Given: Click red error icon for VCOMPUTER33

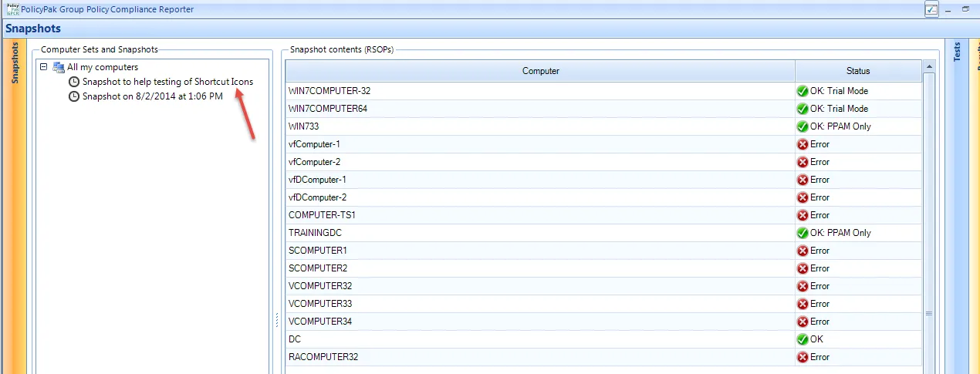Looking at the screenshot, I should click(803, 304).
